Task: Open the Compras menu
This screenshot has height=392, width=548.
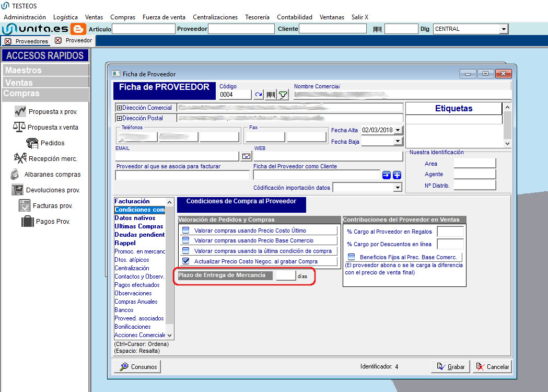Action: [123, 17]
